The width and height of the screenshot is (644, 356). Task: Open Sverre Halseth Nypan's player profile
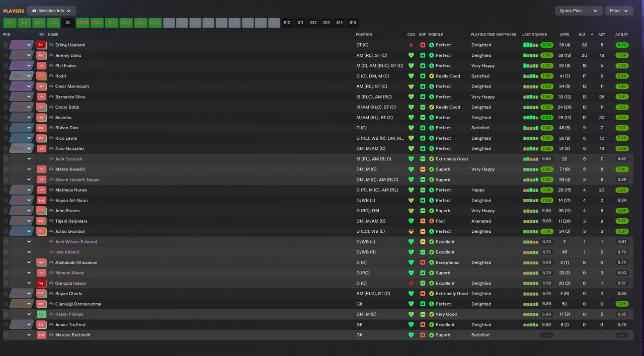click(x=77, y=180)
